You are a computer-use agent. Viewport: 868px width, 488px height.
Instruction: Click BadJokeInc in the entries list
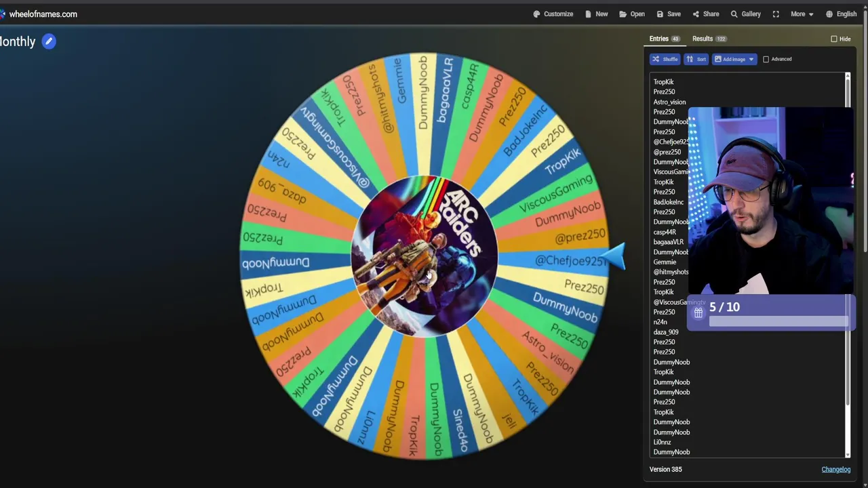click(669, 202)
